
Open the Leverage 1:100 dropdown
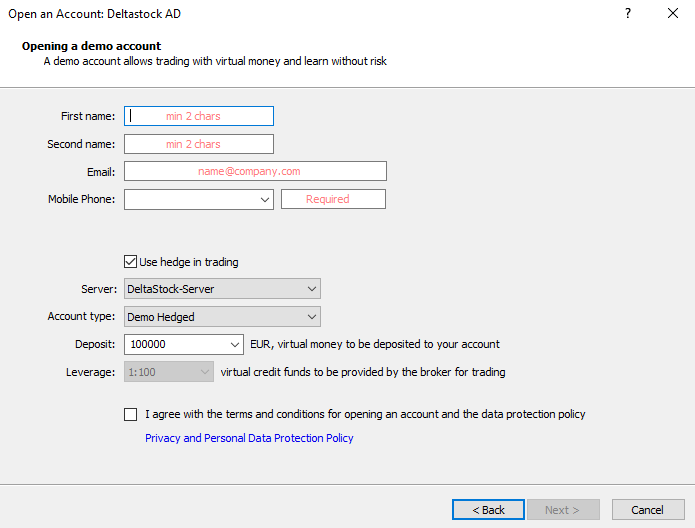pyautogui.click(x=169, y=372)
